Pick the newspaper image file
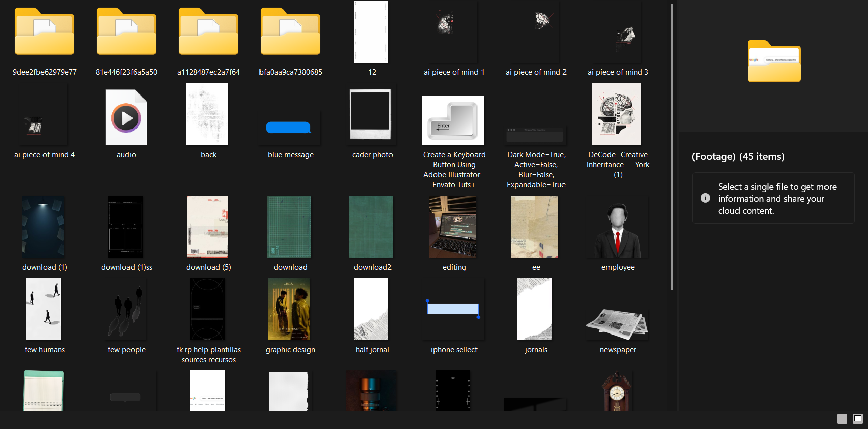The image size is (868, 429). coord(617,324)
